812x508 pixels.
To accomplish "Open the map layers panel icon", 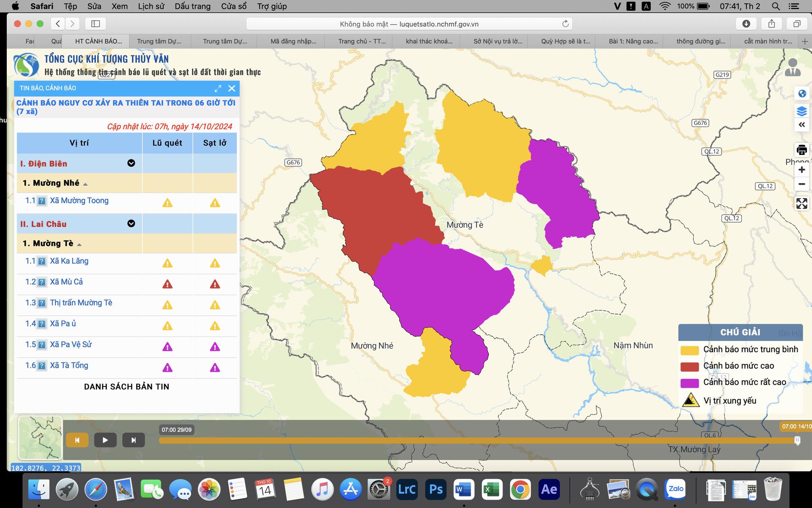I will 801,111.
